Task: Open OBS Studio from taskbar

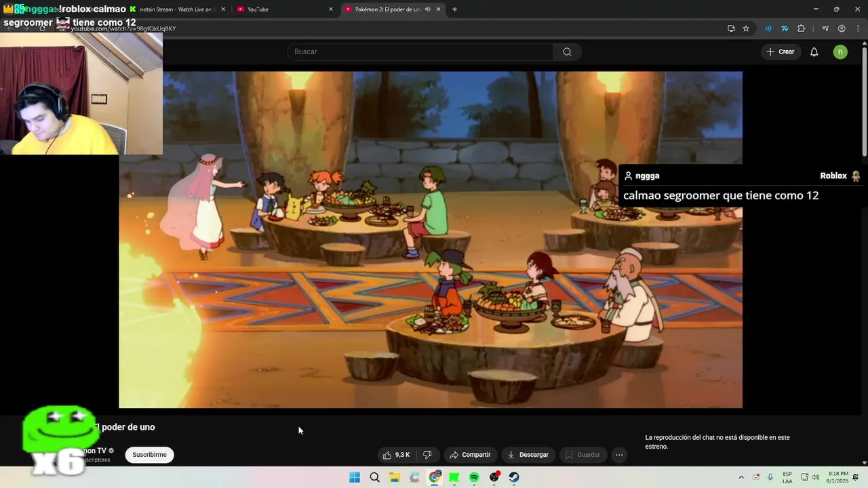Action: (x=494, y=477)
